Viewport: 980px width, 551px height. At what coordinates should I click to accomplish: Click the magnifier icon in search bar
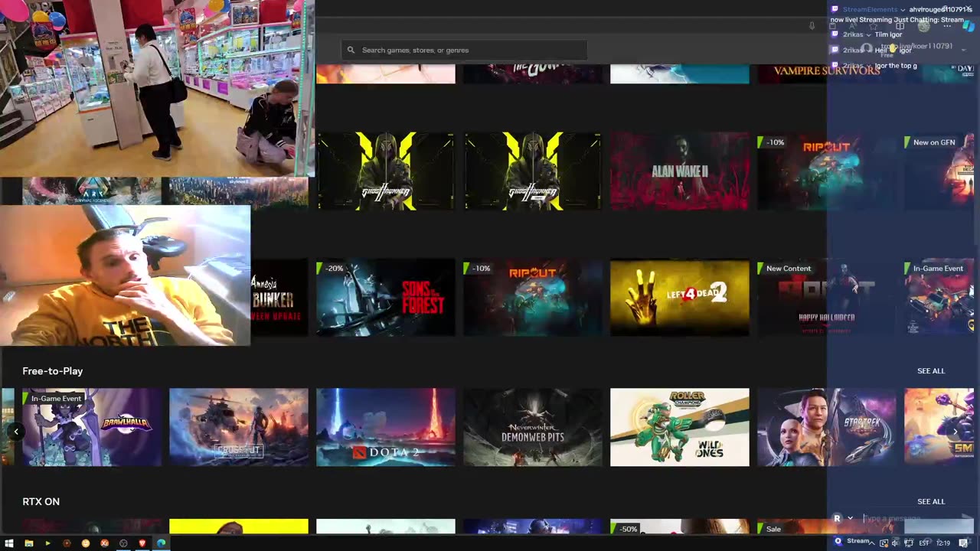[351, 50]
